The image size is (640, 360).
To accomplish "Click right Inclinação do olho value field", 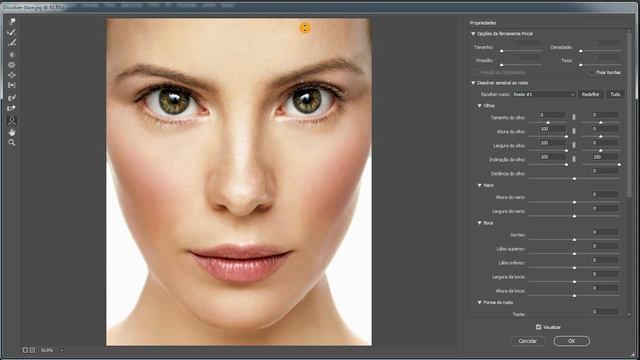I will (x=605, y=157).
